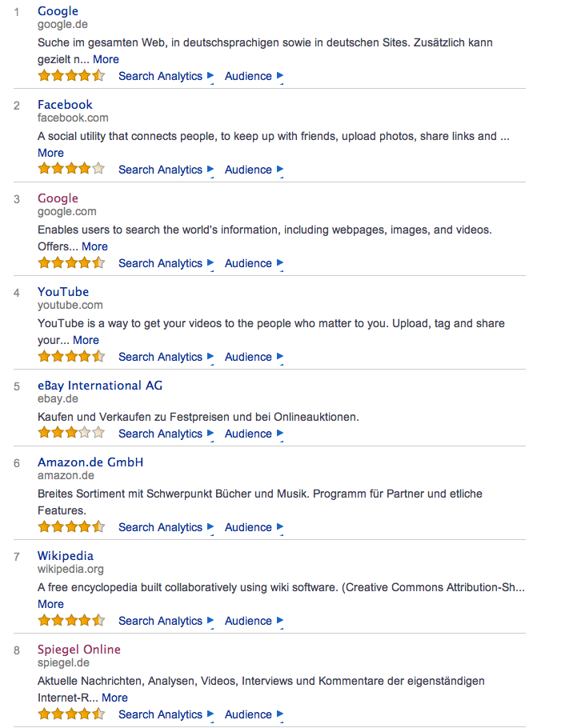Expand Audience menu for Wikipedia
The width and height of the screenshot is (569, 728).
tap(254, 621)
